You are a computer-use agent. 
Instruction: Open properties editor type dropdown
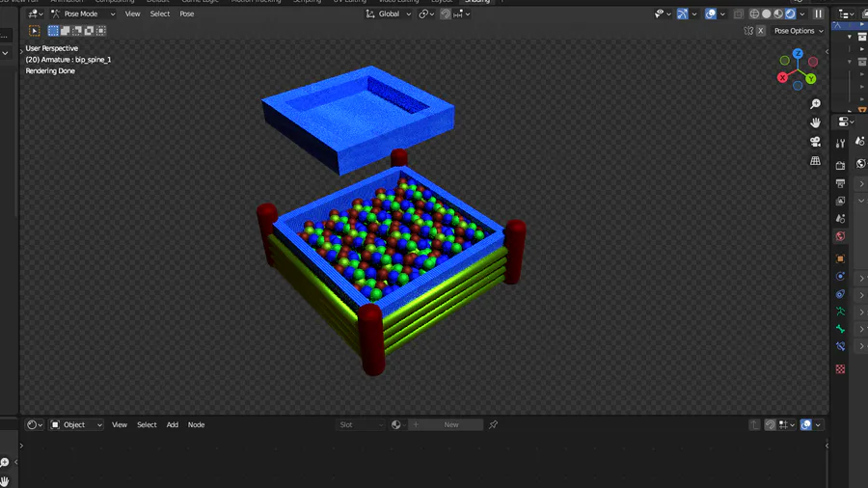click(847, 122)
